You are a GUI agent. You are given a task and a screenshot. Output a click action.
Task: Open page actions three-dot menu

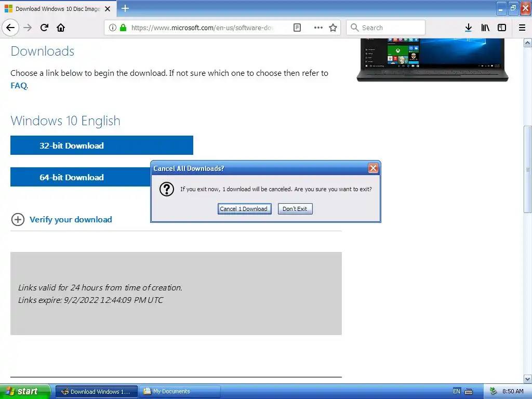[x=318, y=28]
